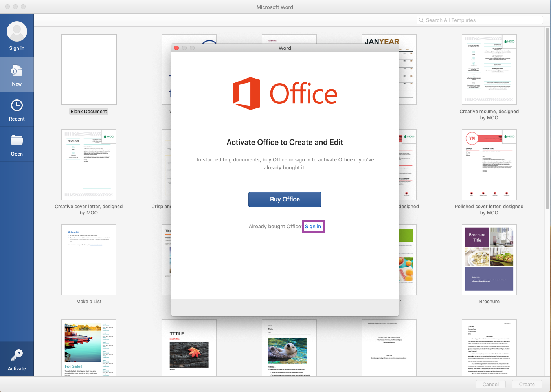Image resolution: width=551 pixels, height=392 pixels.
Task: Click the Sign in profile avatar icon
Action: tap(17, 31)
